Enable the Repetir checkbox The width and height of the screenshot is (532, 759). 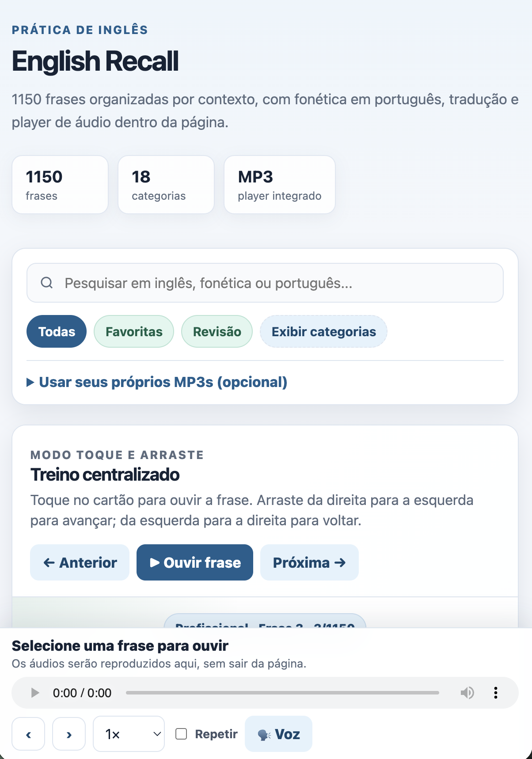click(x=181, y=734)
